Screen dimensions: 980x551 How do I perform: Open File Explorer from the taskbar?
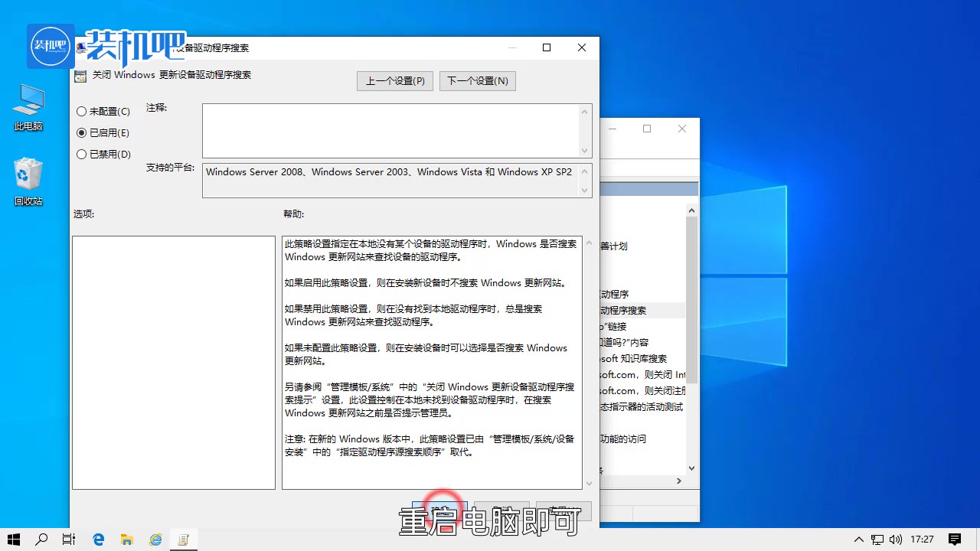[127, 540]
